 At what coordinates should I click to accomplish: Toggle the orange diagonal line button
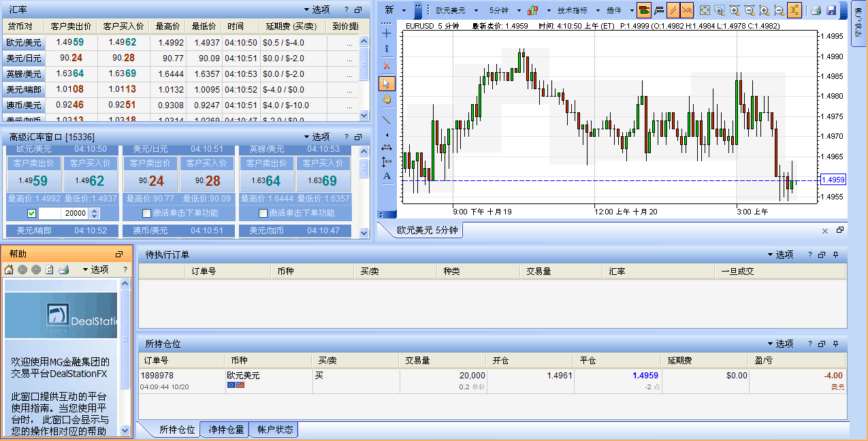tap(673, 10)
